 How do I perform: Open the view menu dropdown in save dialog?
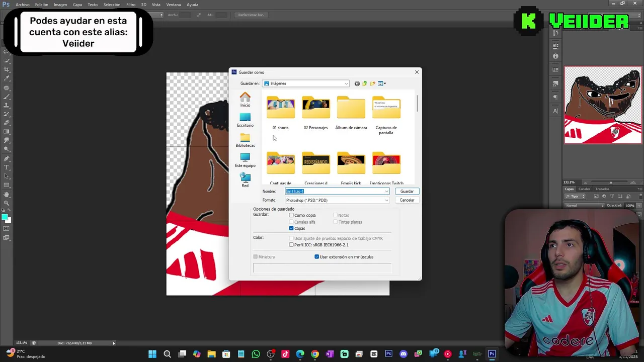click(382, 83)
